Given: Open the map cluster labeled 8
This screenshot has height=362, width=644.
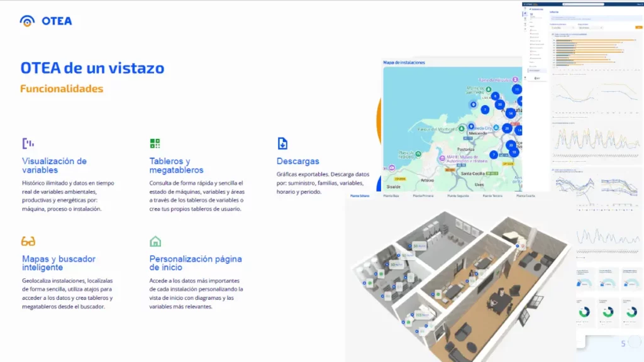Looking at the screenshot, I should 496,96.
